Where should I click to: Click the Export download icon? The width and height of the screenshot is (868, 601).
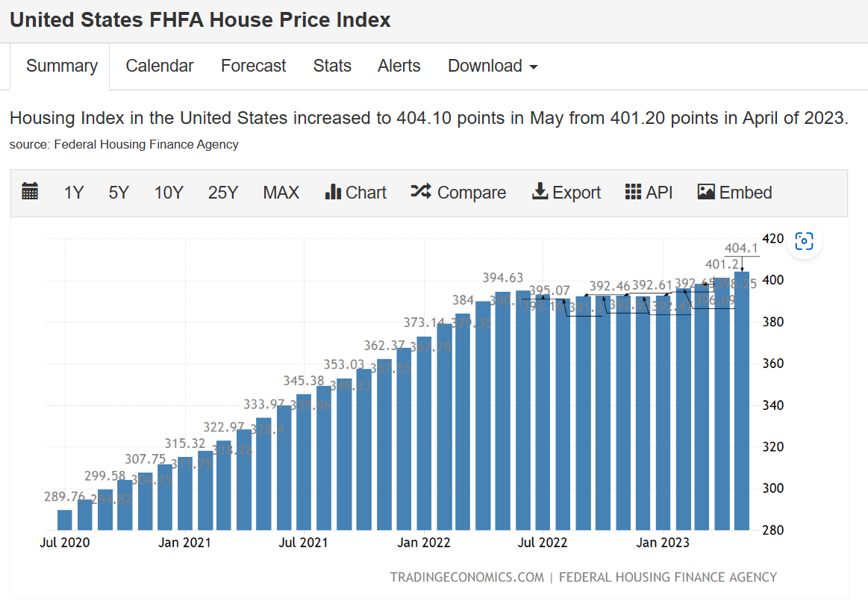(540, 192)
